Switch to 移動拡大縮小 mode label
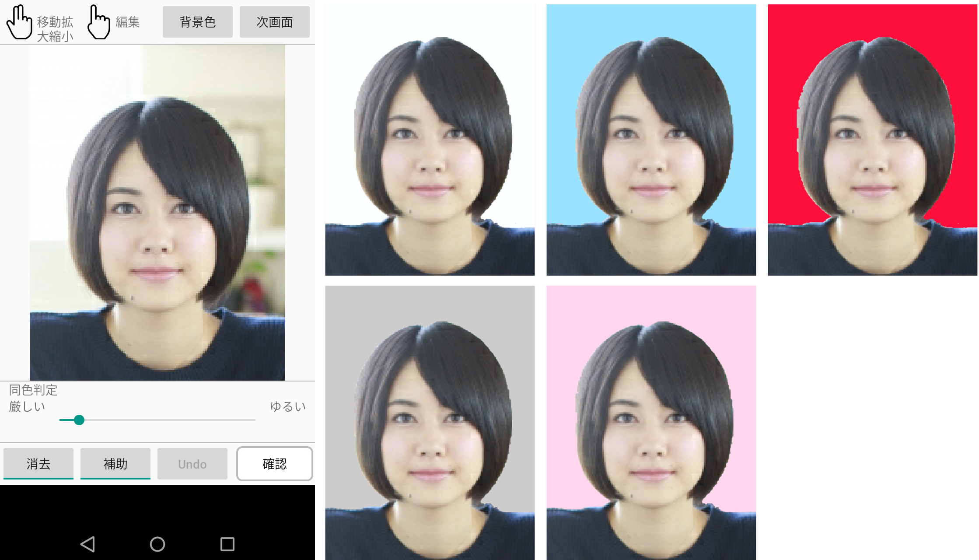This screenshot has width=979, height=560. 55,29
